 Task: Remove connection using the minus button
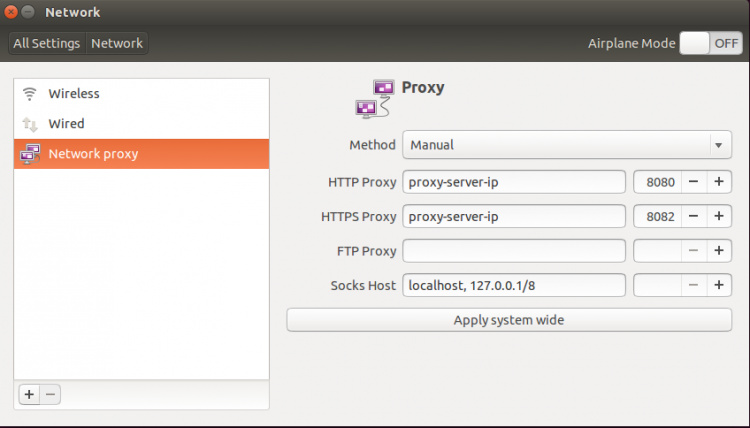pos(51,394)
